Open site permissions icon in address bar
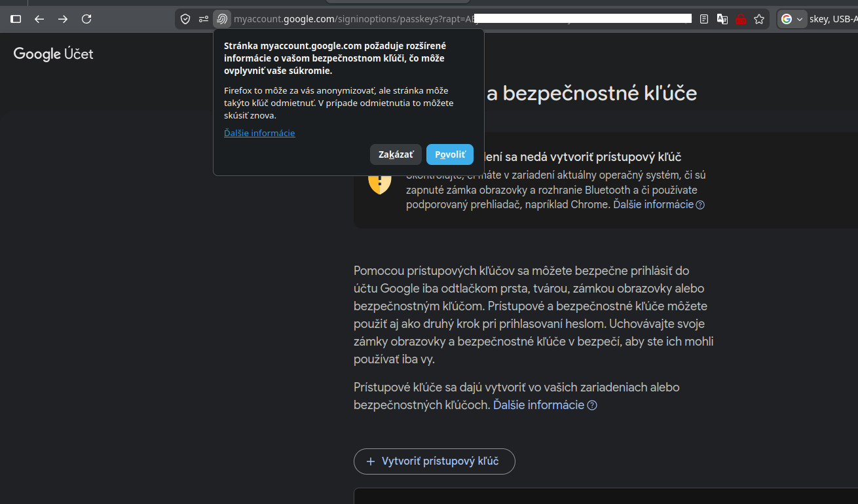 (x=204, y=19)
